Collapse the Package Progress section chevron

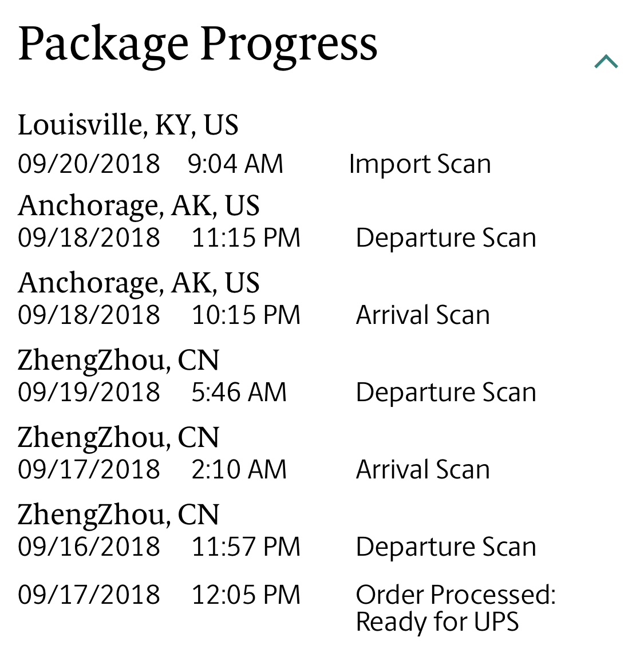pyautogui.click(x=606, y=61)
